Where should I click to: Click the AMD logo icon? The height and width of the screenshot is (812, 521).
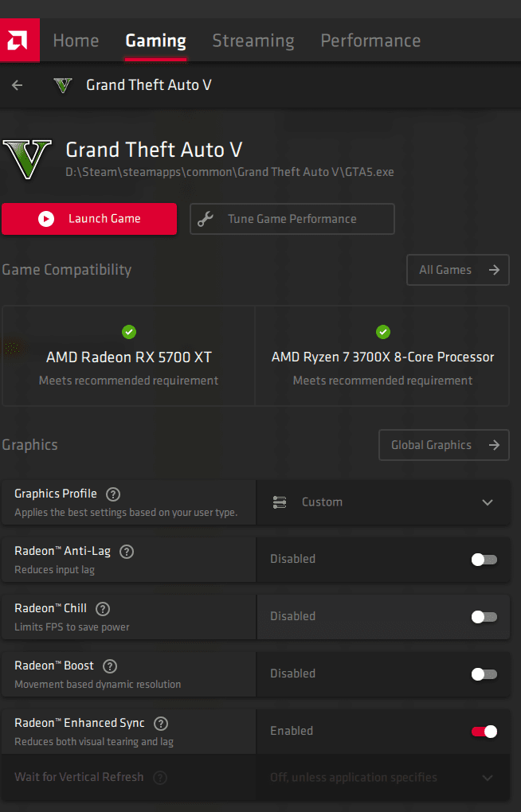[19, 40]
